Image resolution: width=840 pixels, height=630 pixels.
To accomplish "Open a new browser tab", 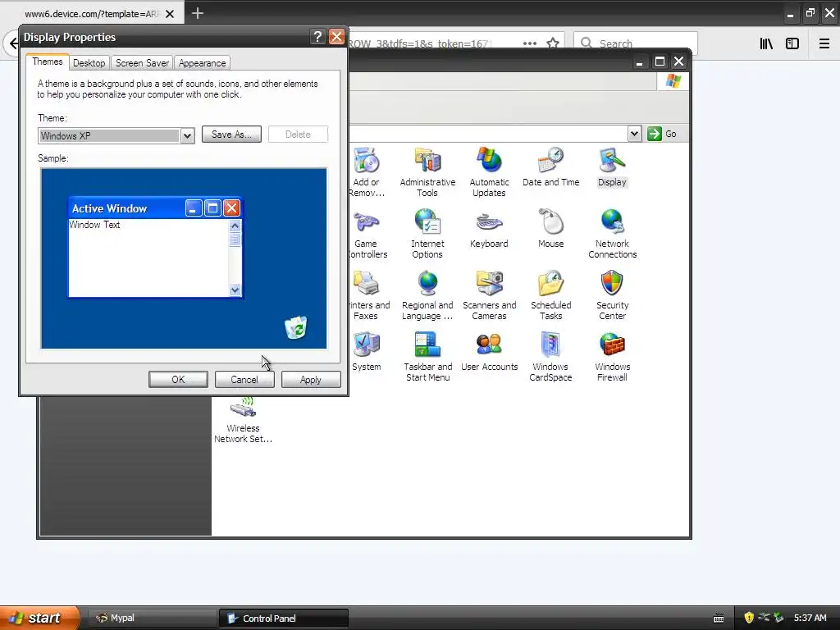I will pos(198,13).
